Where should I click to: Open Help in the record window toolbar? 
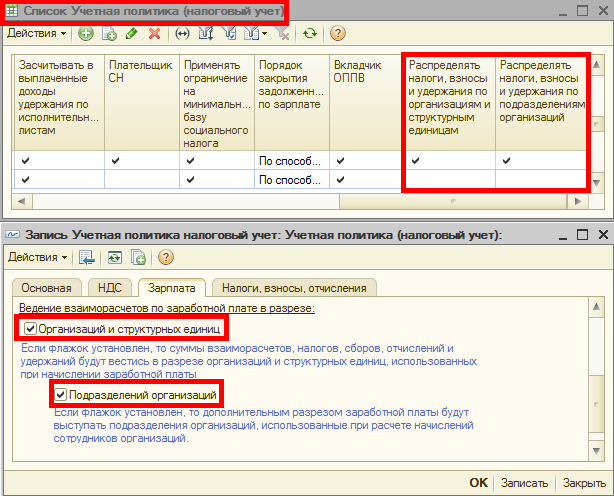166,257
